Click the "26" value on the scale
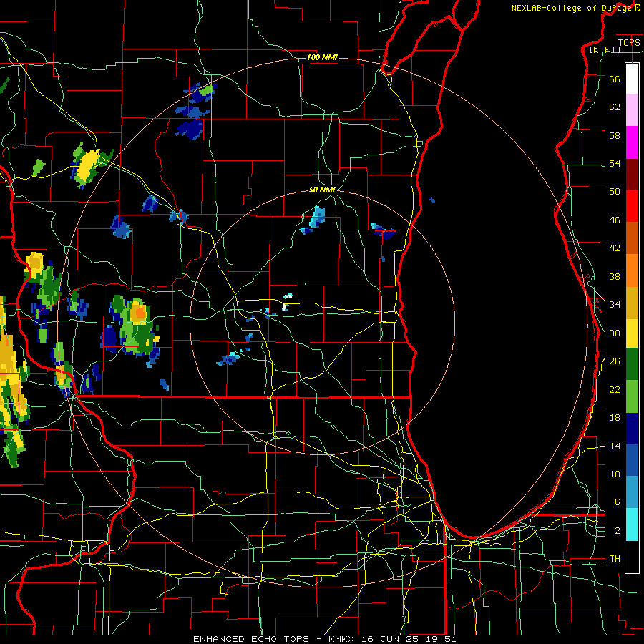644x644 pixels. click(x=615, y=361)
